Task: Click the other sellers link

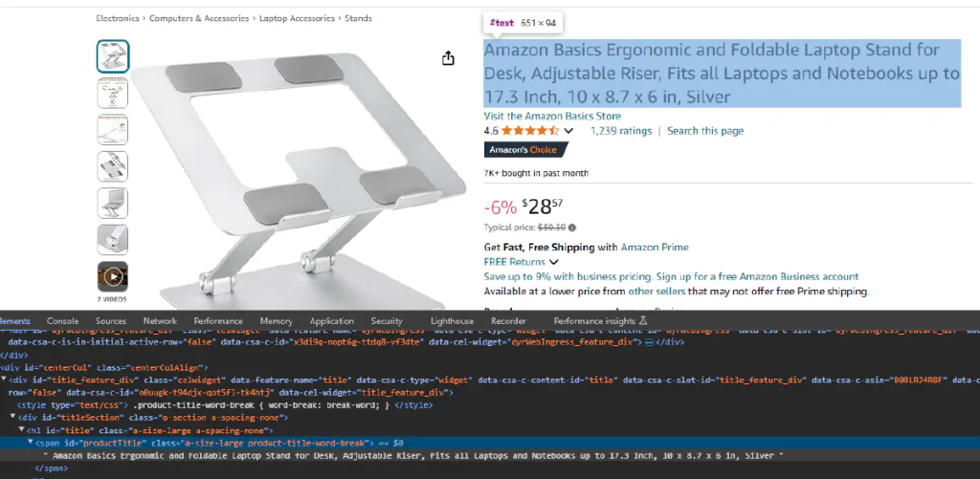Action: 657,292
